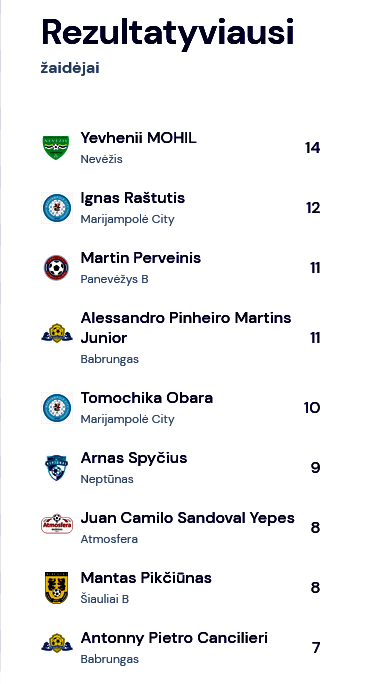This screenshot has height=684, width=366.
Task: Click Babrungas logo beside Alessandro Pinheiro
Action: pos(57,333)
